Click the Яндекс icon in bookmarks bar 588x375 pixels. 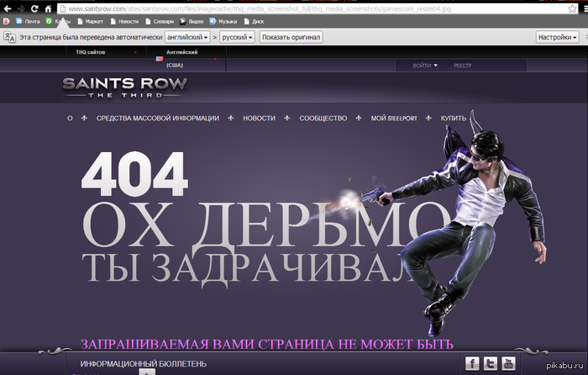click(7, 21)
